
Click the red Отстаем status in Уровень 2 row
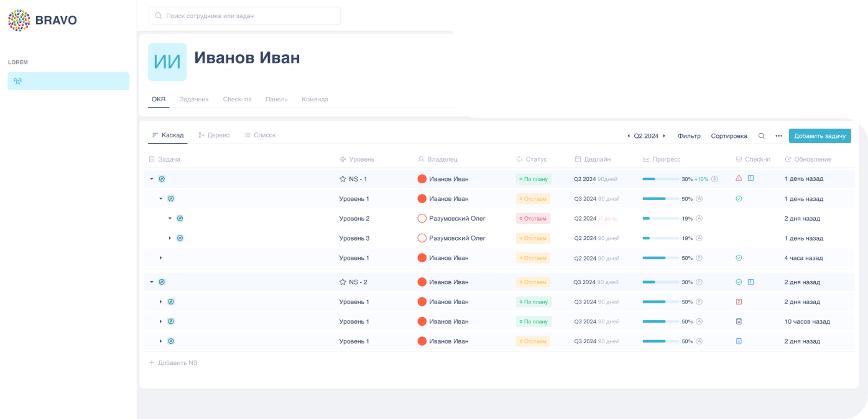click(x=533, y=218)
